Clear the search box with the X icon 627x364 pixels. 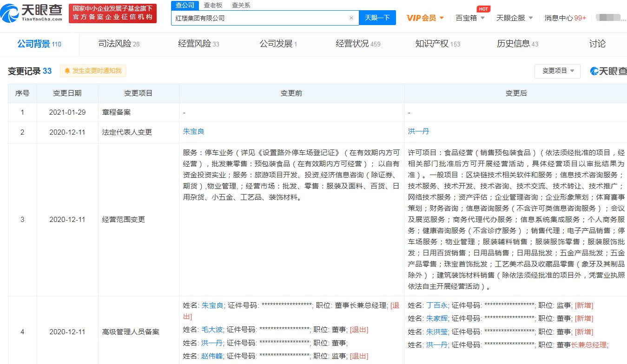351,18
